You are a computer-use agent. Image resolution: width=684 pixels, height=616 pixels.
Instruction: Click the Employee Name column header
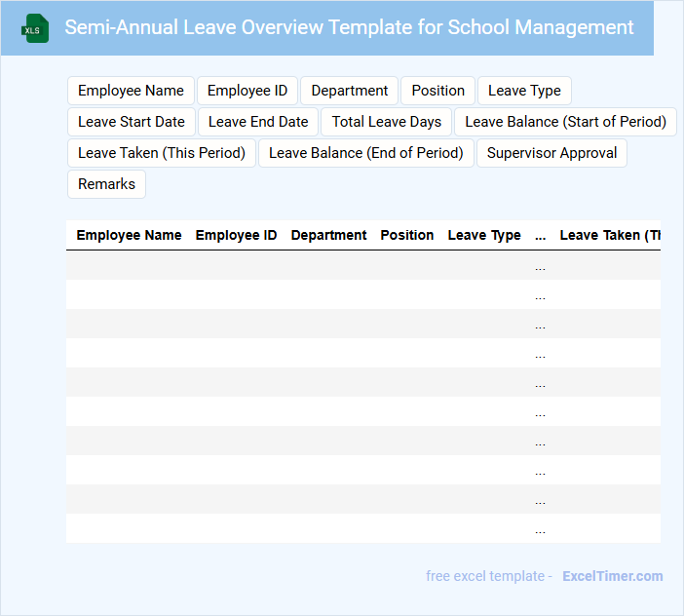tap(129, 235)
